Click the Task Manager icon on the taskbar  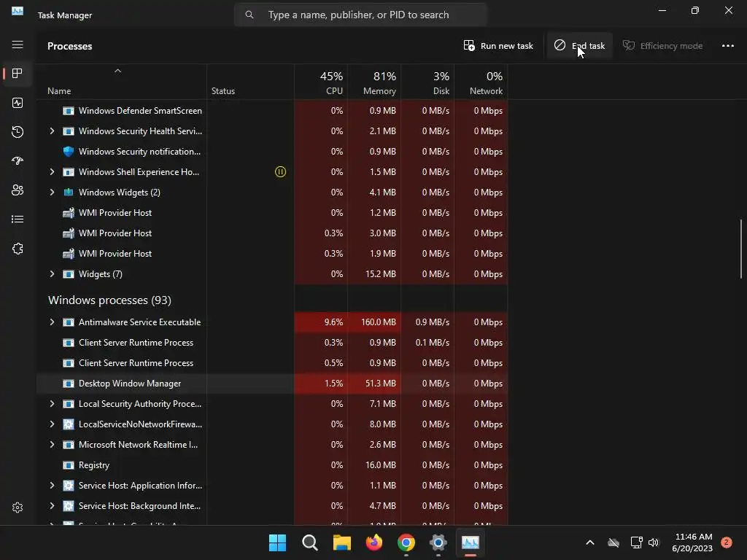coord(471,542)
